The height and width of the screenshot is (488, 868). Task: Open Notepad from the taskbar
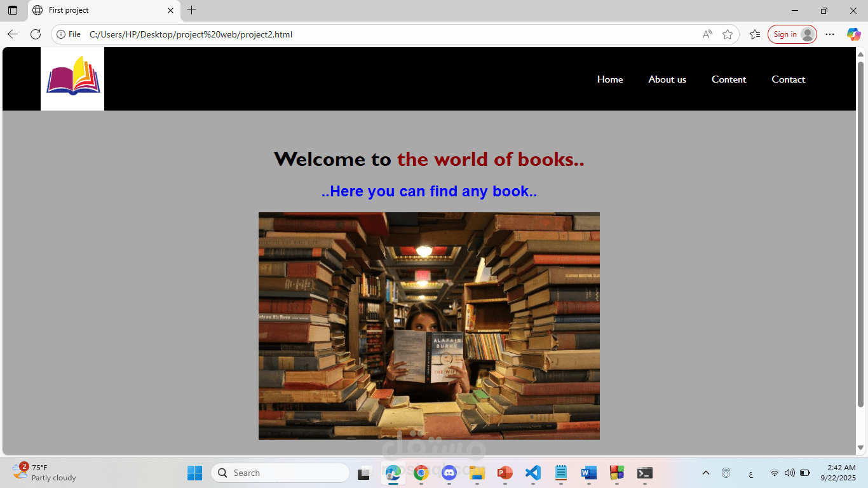pos(560,473)
